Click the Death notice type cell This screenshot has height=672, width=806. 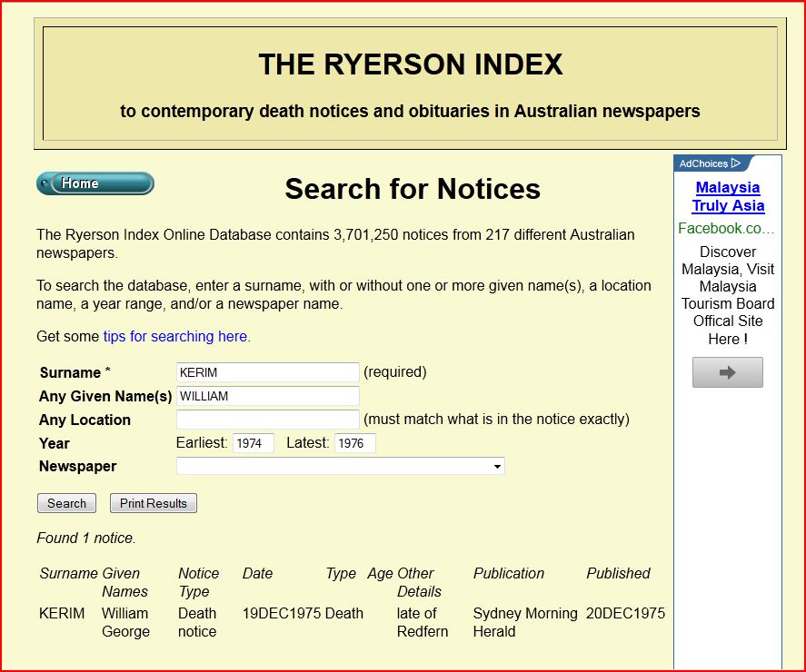(x=197, y=622)
